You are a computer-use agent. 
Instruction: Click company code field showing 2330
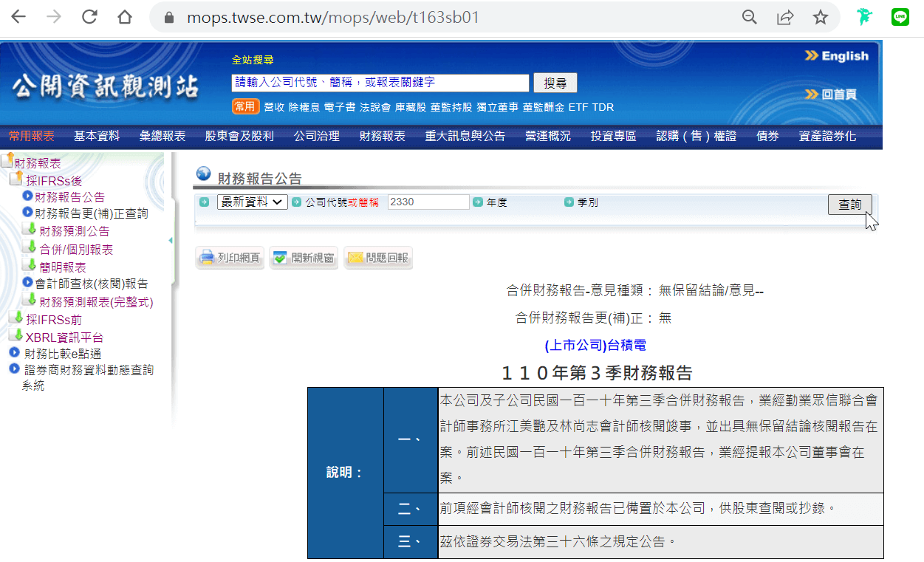(x=428, y=202)
